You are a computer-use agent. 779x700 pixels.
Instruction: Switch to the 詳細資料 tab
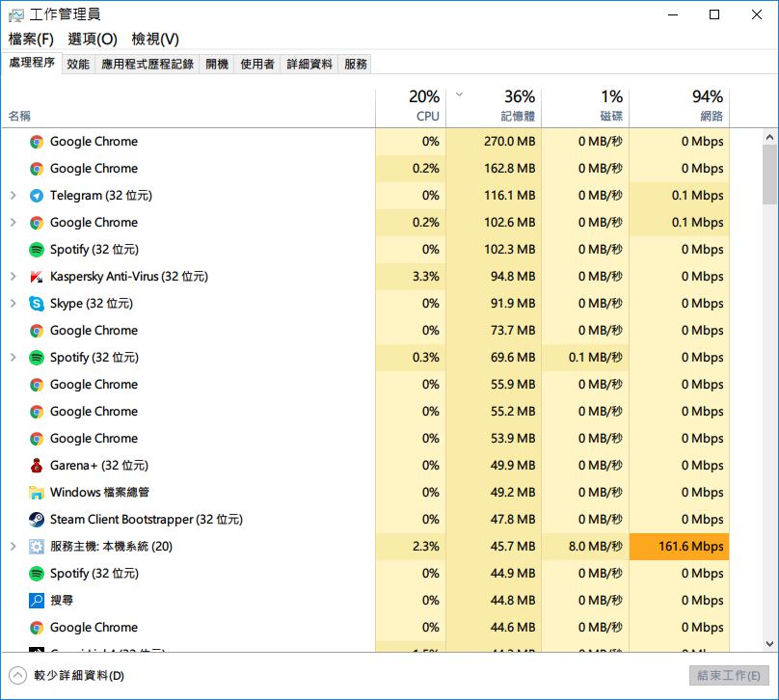309,64
